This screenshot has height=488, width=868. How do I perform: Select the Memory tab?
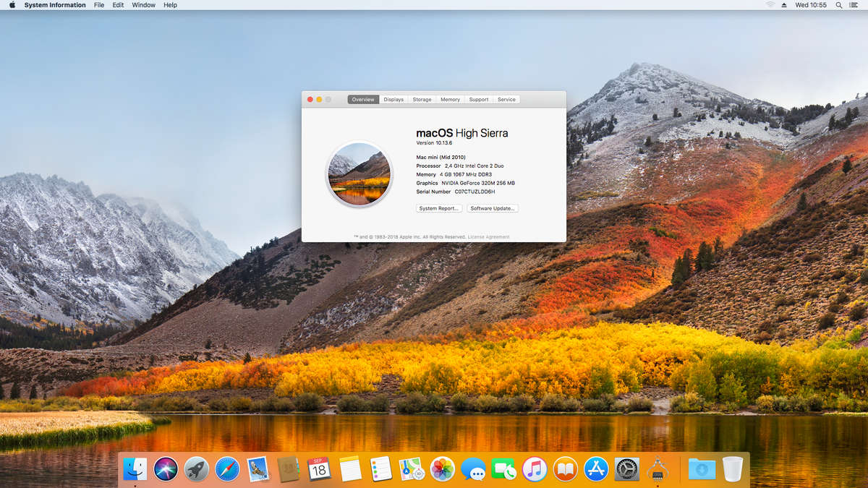pyautogui.click(x=449, y=99)
